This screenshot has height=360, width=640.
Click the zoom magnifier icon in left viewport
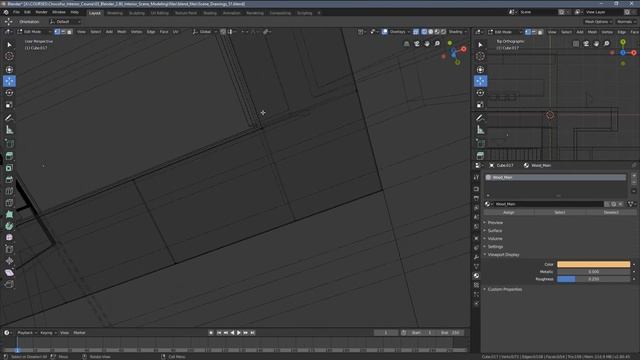(x=437, y=43)
